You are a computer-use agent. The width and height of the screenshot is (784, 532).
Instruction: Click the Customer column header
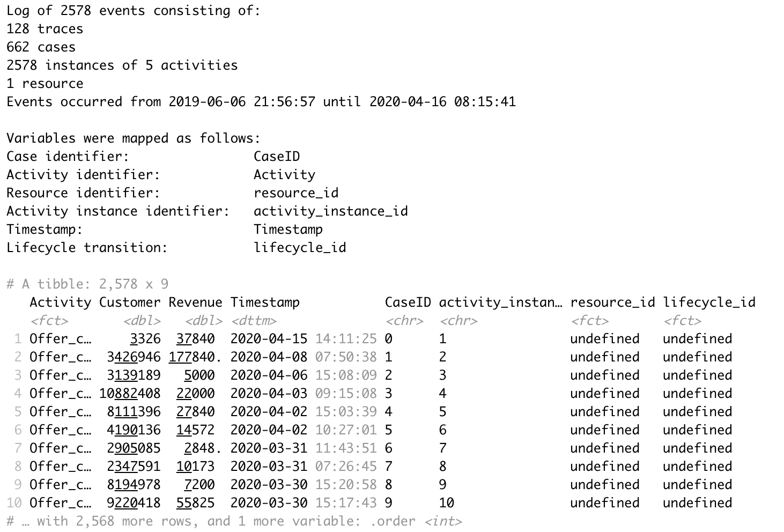pos(130,302)
